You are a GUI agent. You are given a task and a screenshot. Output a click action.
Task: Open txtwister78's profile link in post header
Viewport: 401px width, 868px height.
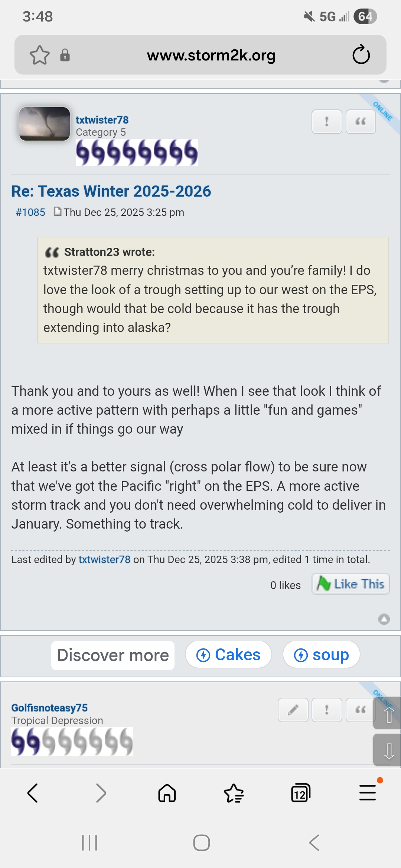coord(102,120)
